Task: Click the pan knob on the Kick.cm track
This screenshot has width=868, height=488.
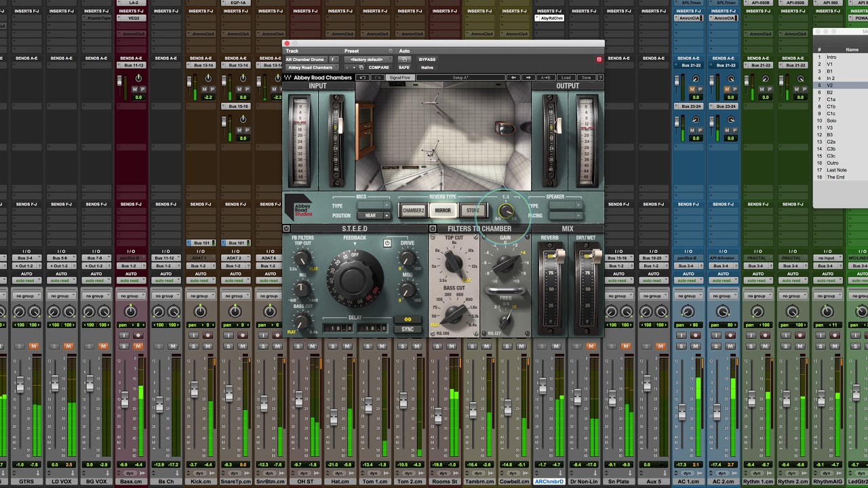Action: pos(201,312)
